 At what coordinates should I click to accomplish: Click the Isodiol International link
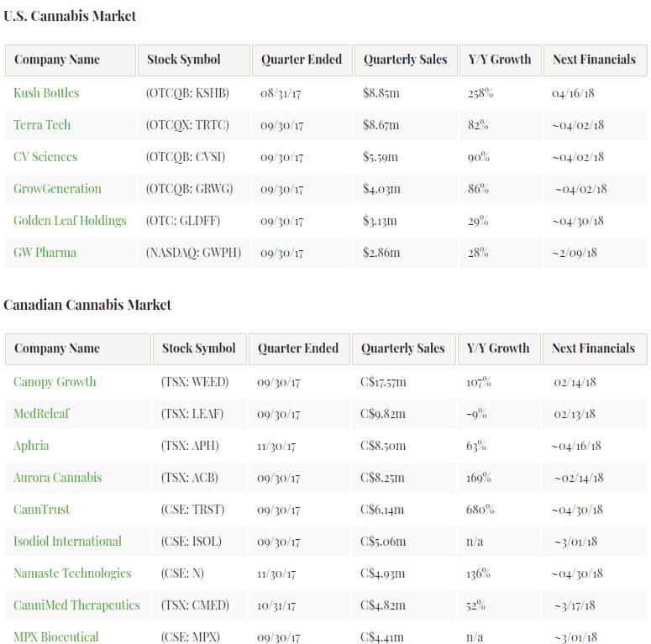point(67,542)
